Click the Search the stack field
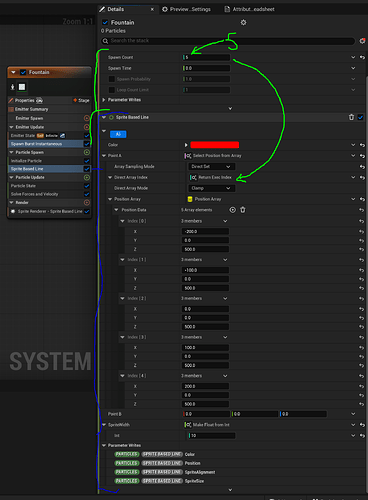The width and height of the screenshot is (368, 500). point(228,41)
